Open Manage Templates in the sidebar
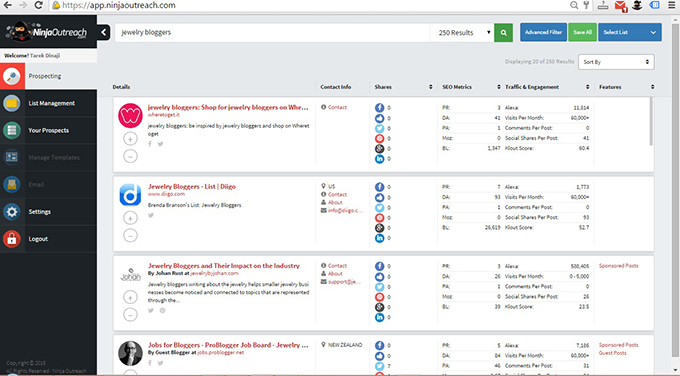This screenshot has width=680, height=376. [49, 157]
